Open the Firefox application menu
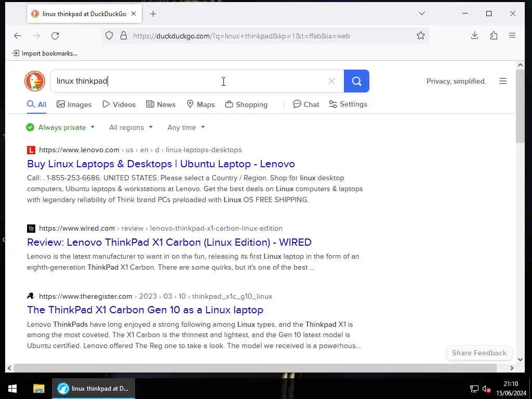 pos(512,35)
